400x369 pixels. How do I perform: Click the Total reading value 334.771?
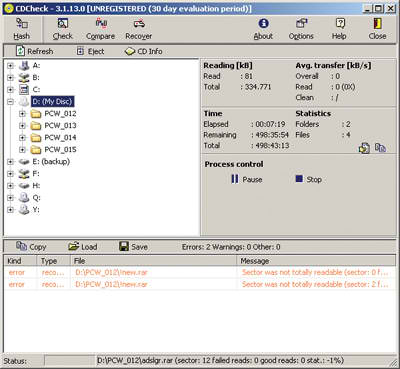pyautogui.click(x=258, y=87)
